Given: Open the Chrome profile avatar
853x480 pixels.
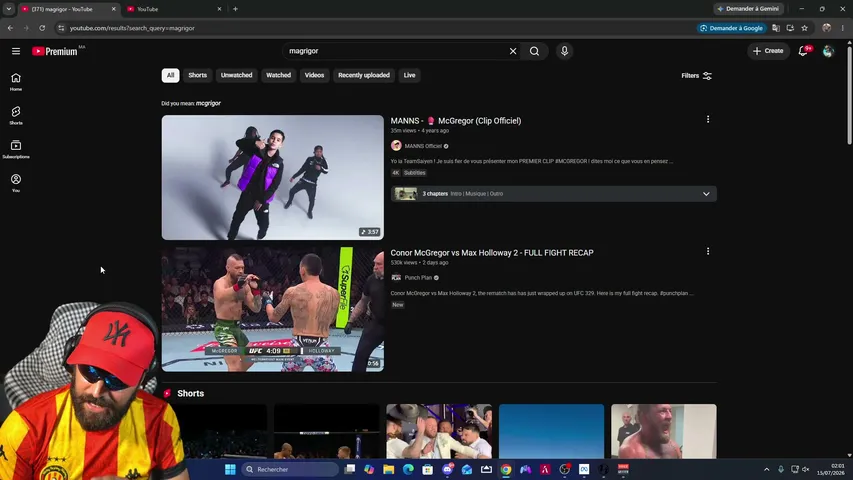Looking at the screenshot, I should click(826, 28).
